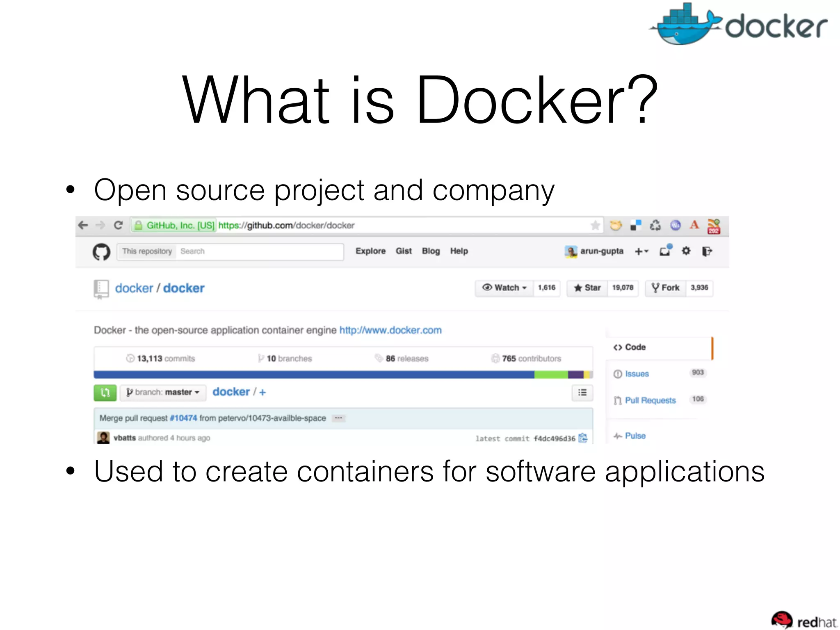Bookmark page with star in address bar
This screenshot has width=840, height=630.
coord(595,225)
